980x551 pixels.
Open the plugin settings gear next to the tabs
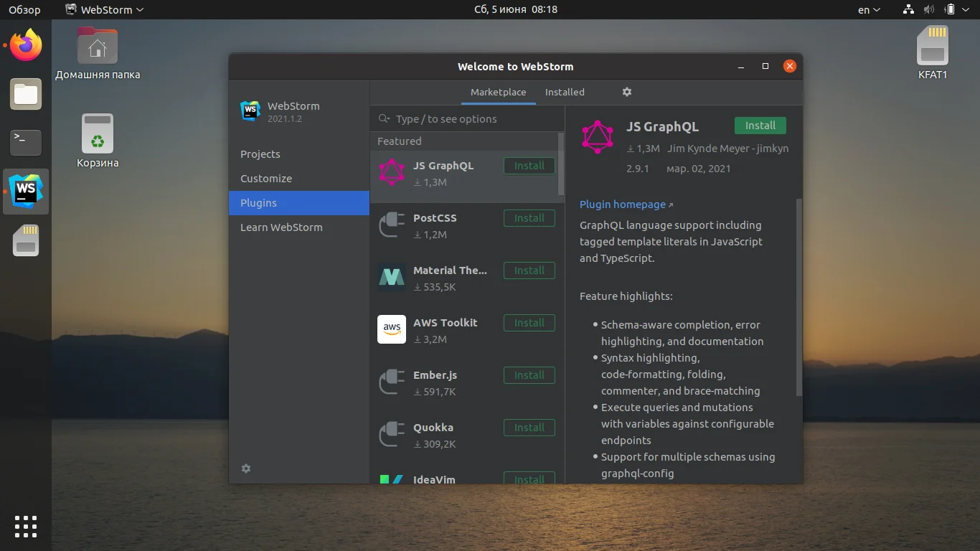coord(626,92)
